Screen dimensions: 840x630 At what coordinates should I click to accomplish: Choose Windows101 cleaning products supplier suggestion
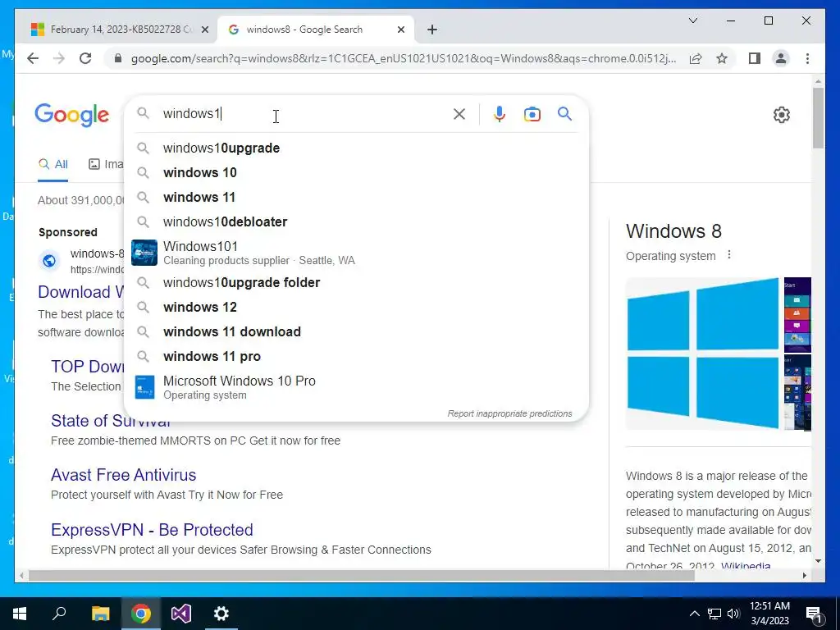(x=356, y=253)
